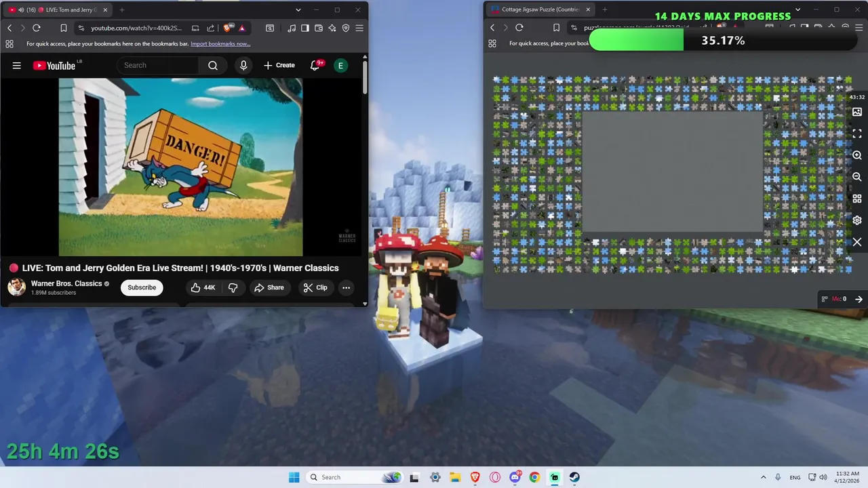The image size is (868, 488).
Task: Open Warner Bros. Classics channel avatar
Action: pos(17,287)
